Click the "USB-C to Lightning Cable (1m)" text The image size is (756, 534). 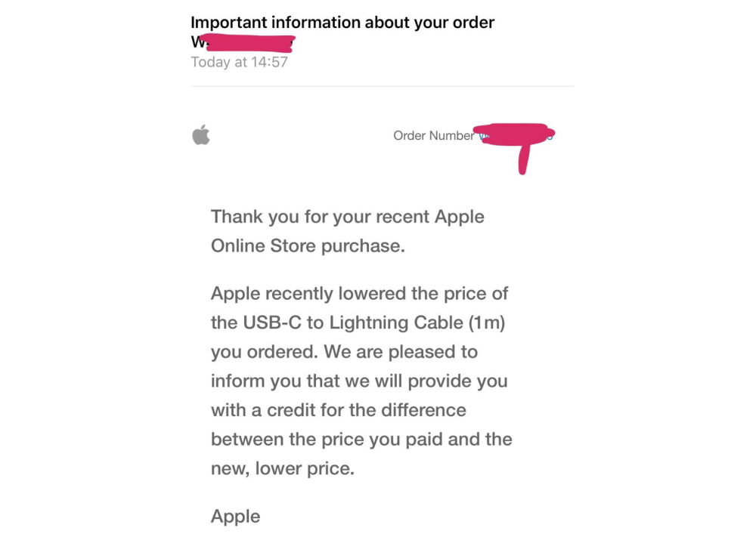372,323
